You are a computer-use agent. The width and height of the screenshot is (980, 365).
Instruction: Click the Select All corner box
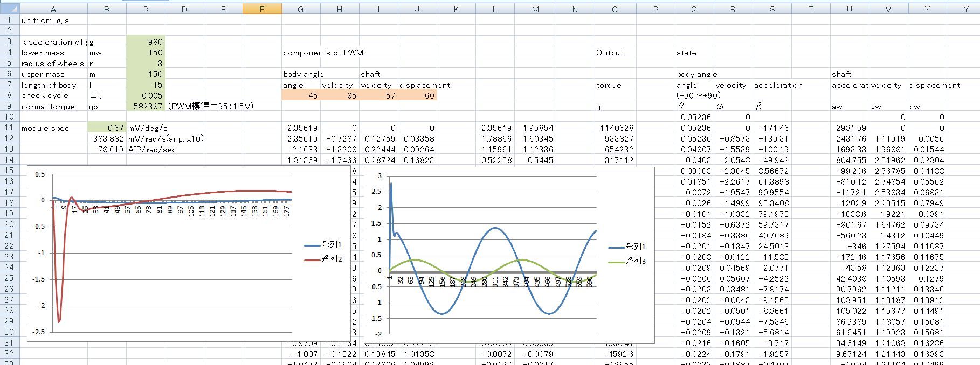pyautogui.click(x=10, y=9)
